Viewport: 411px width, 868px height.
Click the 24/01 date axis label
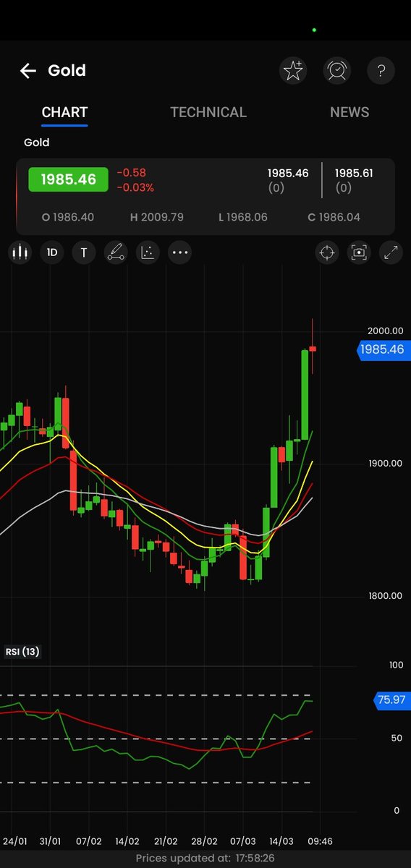[15, 841]
